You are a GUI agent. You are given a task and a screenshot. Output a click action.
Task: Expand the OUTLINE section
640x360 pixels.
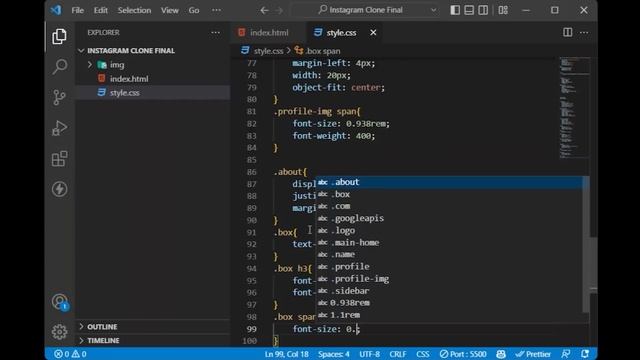[153, 327]
